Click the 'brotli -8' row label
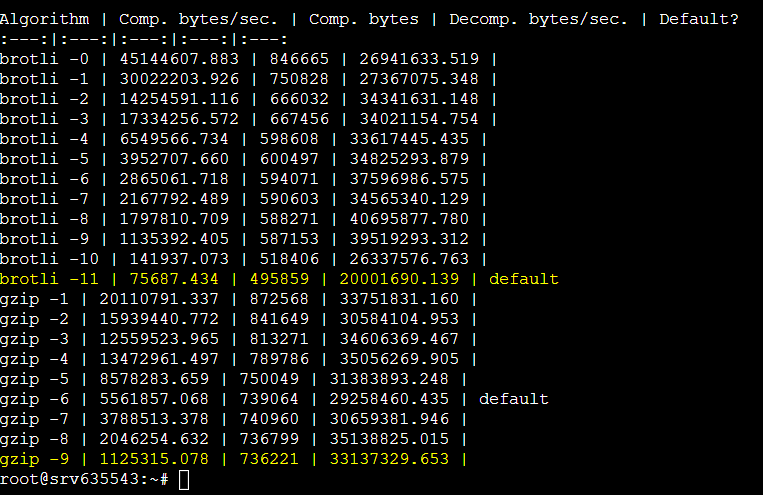This screenshot has width=763, height=495. [44, 219]
